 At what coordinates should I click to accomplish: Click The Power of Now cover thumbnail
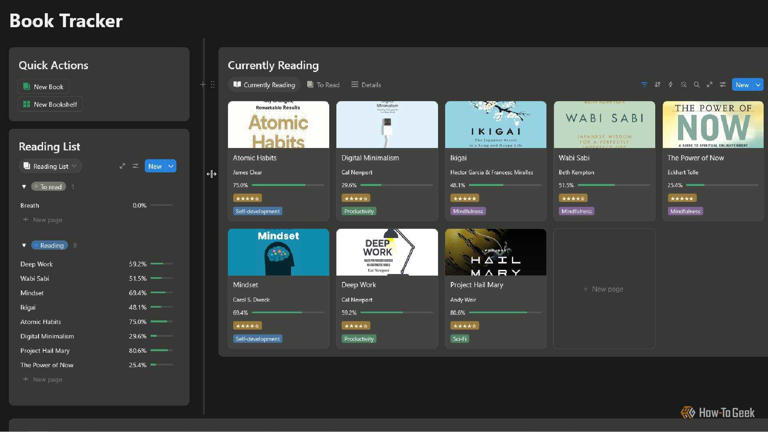point(713,124)
